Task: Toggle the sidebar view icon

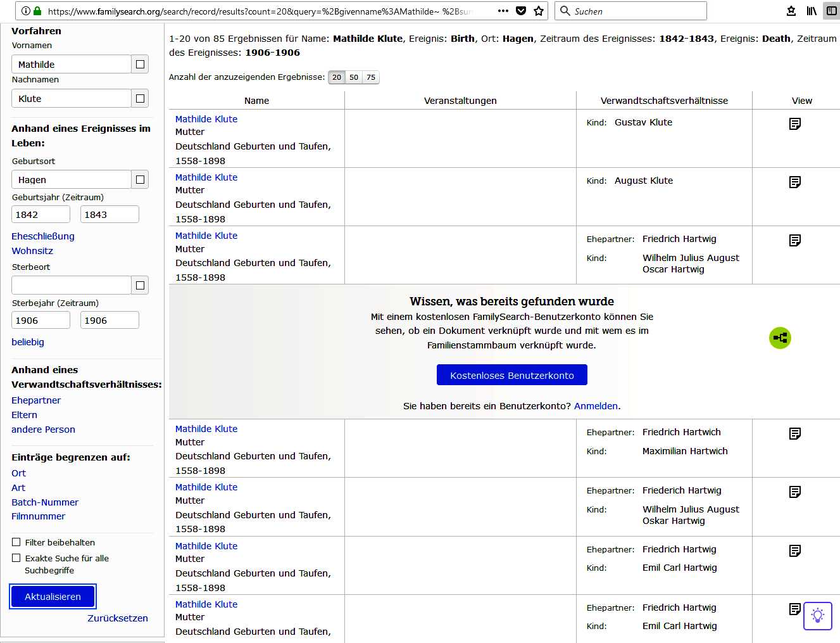Action: [832, 11]
